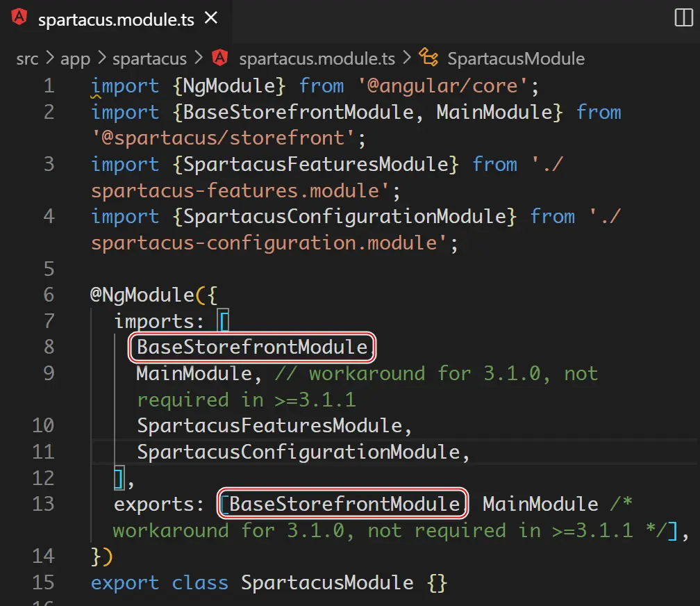
Task: Click SpartacusFeaturesModule on line 10
Action: 269,425
